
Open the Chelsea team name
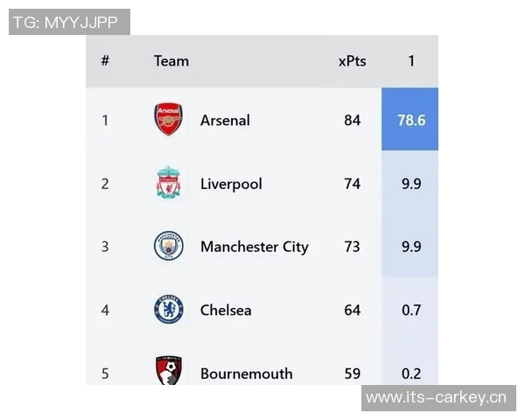click(x=226, y=310)
